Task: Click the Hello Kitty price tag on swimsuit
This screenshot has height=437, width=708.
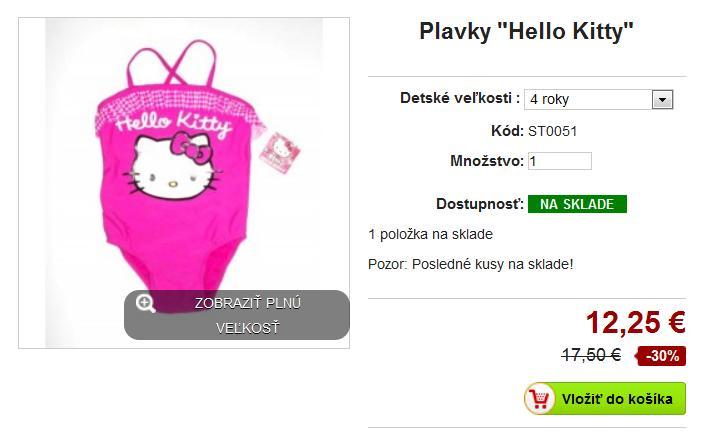Action: click(x=280, y=153)
